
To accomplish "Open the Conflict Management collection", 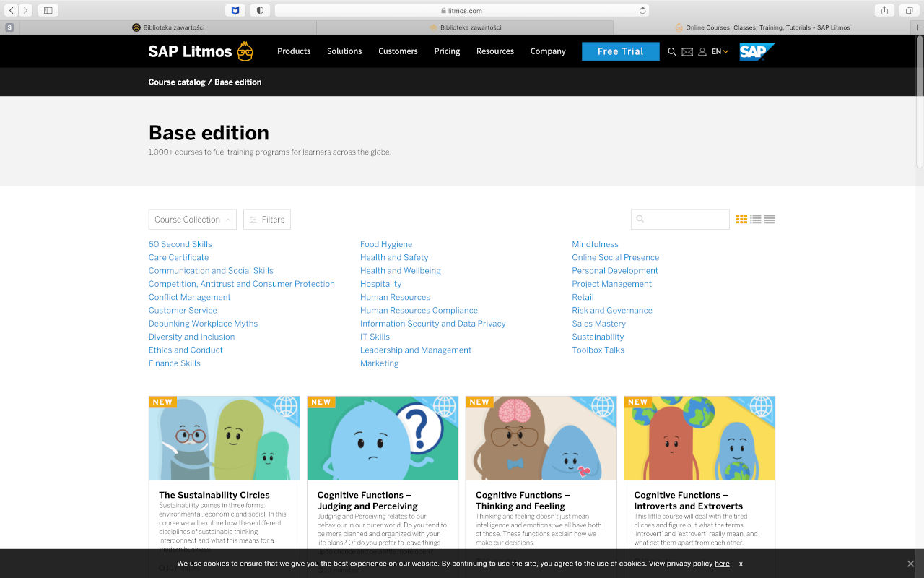I will coord(190,297).
